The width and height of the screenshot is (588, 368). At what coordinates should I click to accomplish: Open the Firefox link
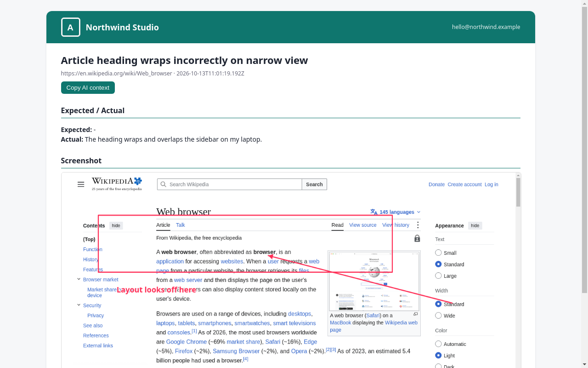point(184,351)
